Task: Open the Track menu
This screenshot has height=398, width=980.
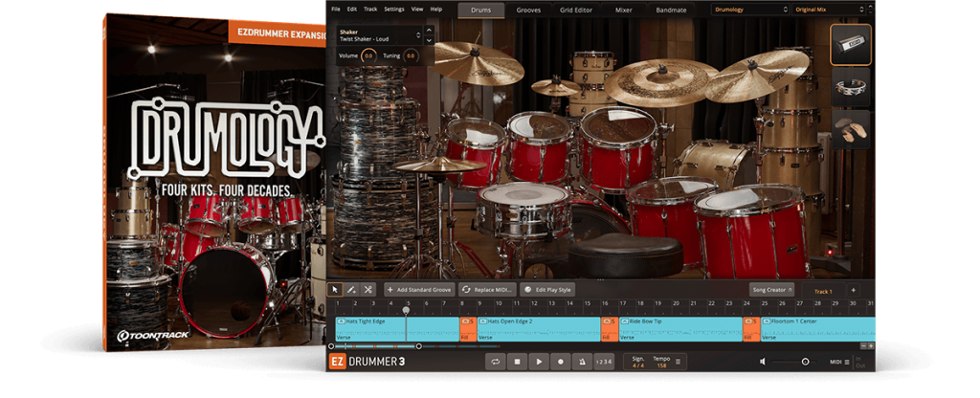Action: [x=370, y=10]
